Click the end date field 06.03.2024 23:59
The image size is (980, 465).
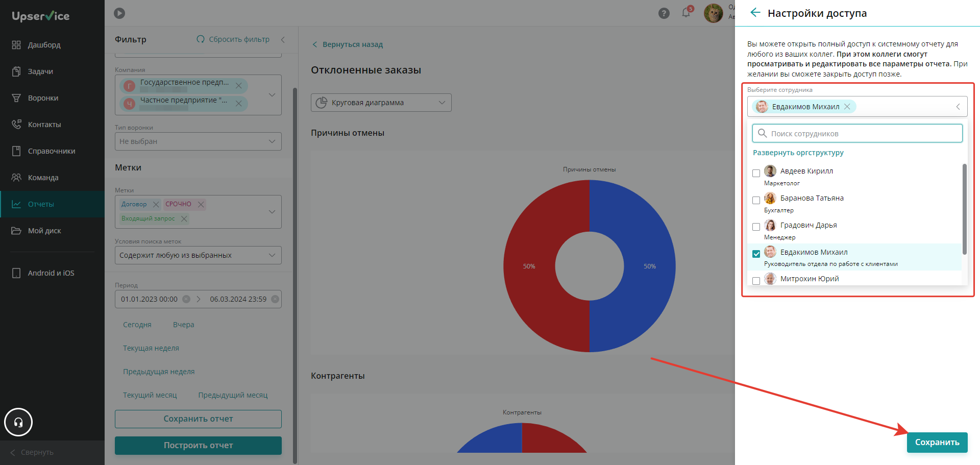point(238,299)
